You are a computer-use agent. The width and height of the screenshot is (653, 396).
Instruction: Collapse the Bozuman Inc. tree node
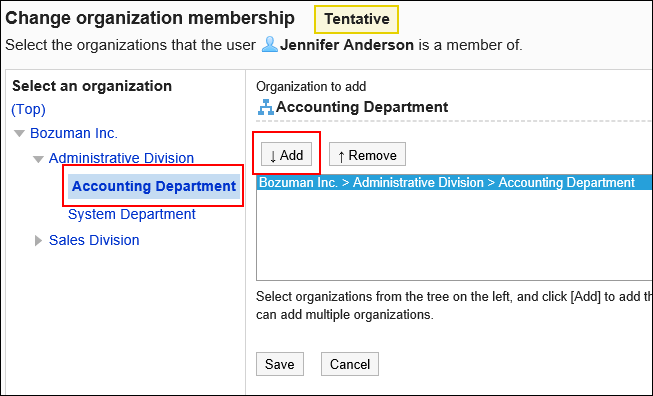coord(19,134)
